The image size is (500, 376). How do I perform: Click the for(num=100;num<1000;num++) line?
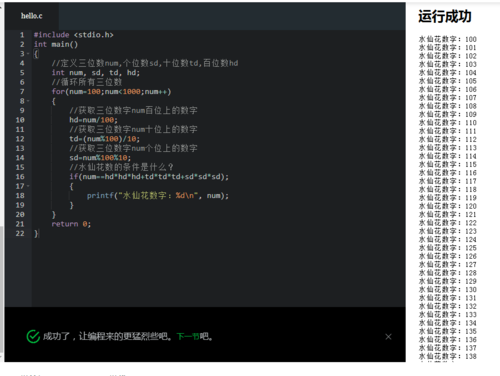coord(111,91)
